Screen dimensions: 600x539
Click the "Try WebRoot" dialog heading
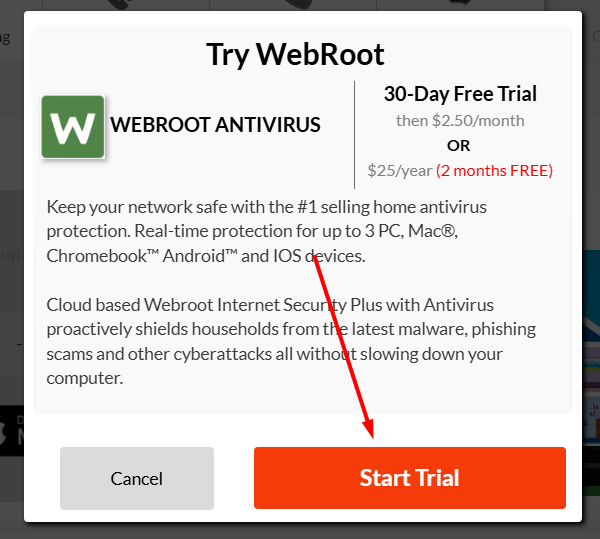click(295, 55)
